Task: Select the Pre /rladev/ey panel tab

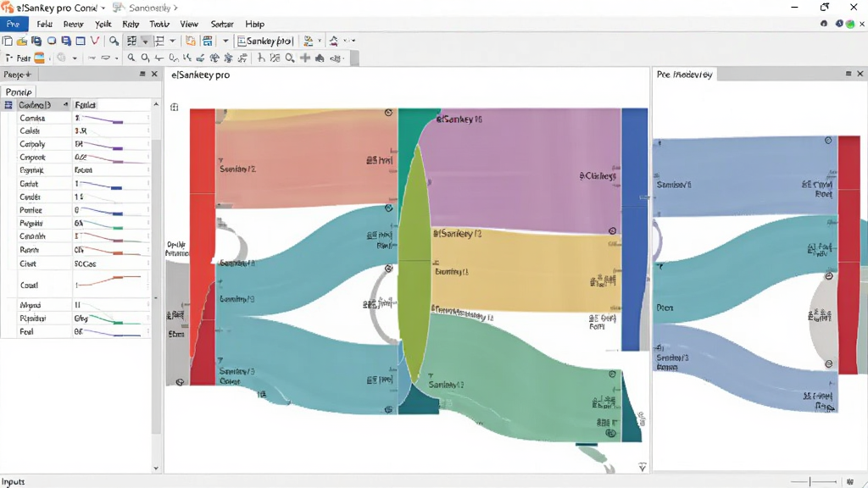Action: tap(684, 75)
